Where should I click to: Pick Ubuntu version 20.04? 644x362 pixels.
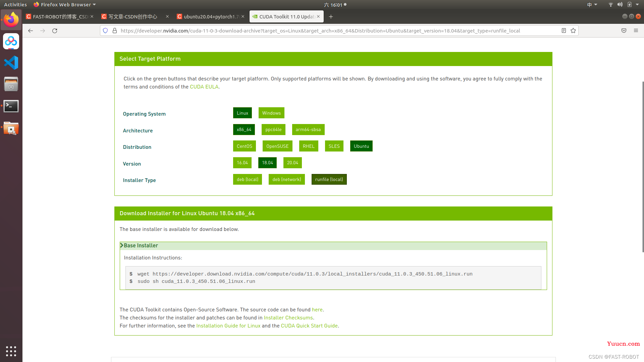292,163
